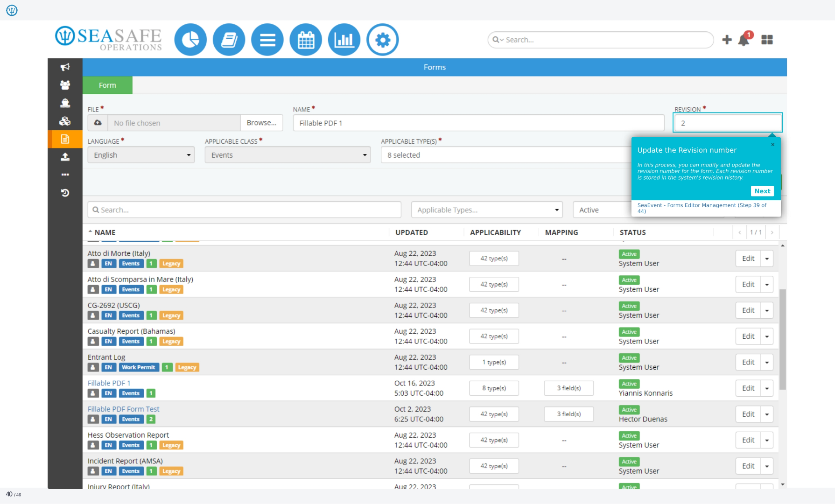Viewport: 835px width, 504px height.
Task: Open the settings gear icon in top navigation
Action: tap(383, 40)
